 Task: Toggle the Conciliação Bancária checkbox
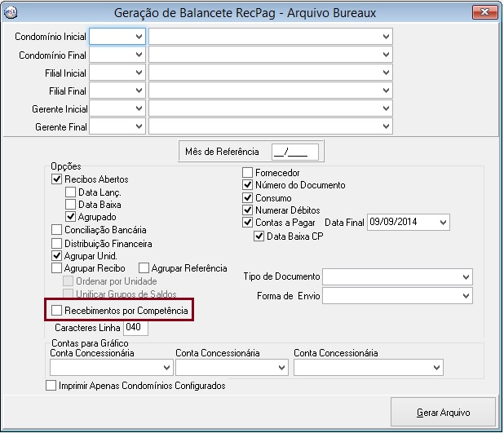pyautogui.click(x=56, y=230)
